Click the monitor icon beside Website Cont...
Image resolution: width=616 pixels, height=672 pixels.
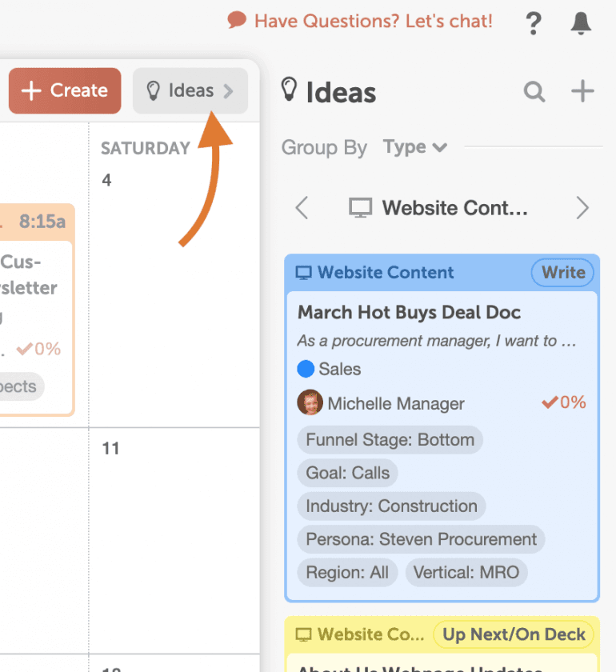(x=360, y=208)
